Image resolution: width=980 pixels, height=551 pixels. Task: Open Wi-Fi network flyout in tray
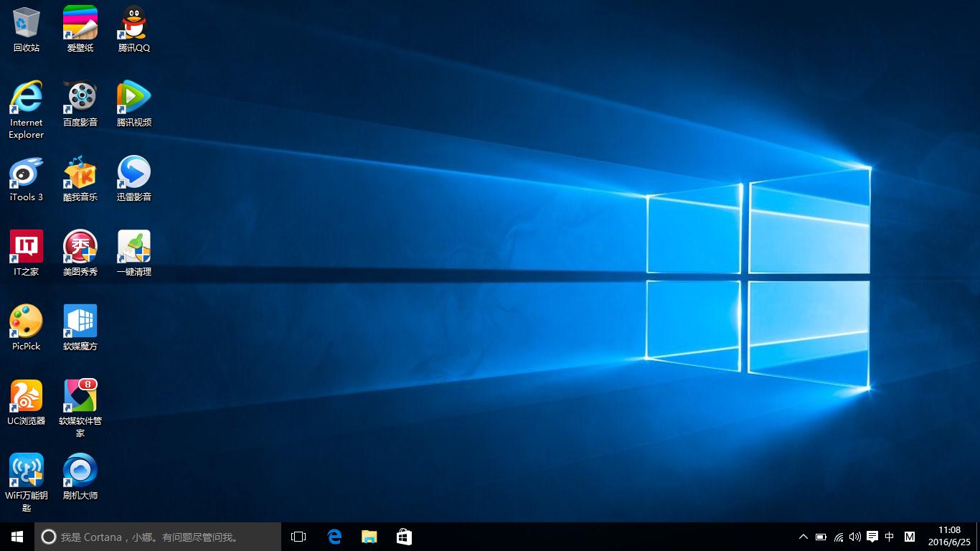tap(838, 536)
